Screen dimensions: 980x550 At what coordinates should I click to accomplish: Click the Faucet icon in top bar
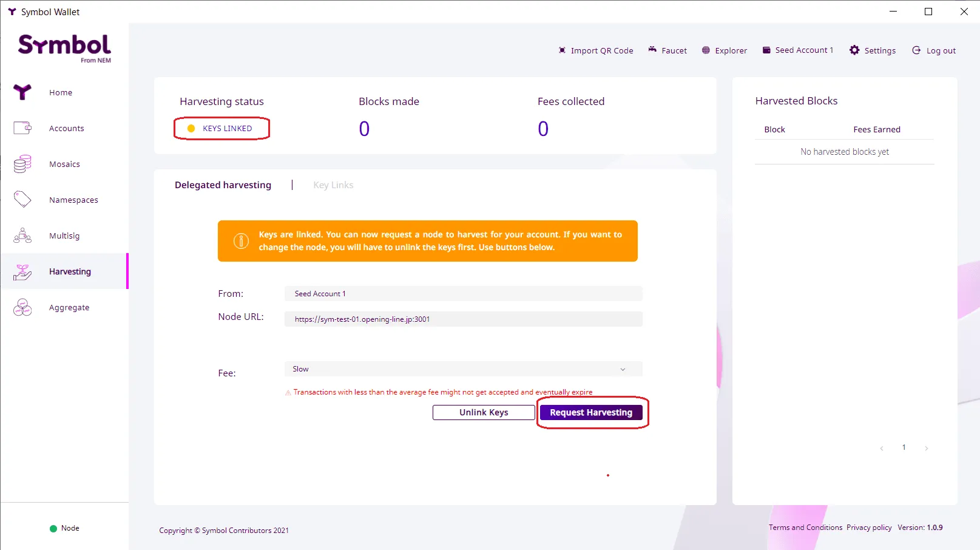(652, 50)
